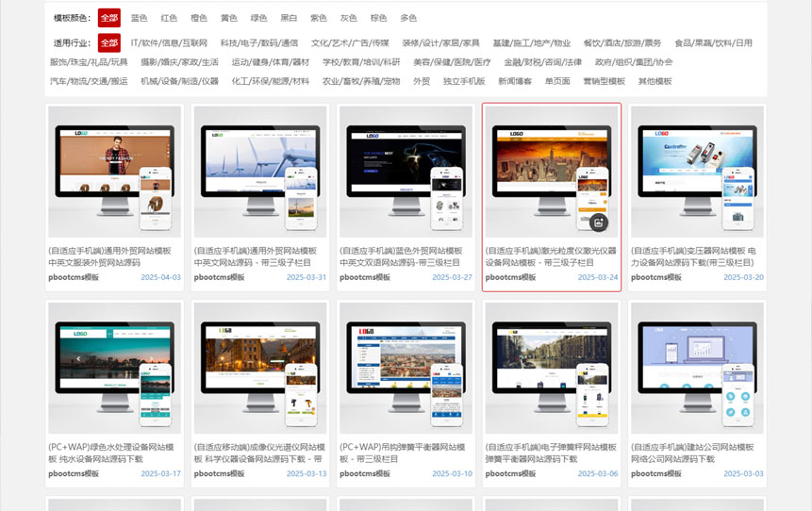
Task: Click the pbootcms模板 label beside 2025-04-03
Action: click(74, 277)
